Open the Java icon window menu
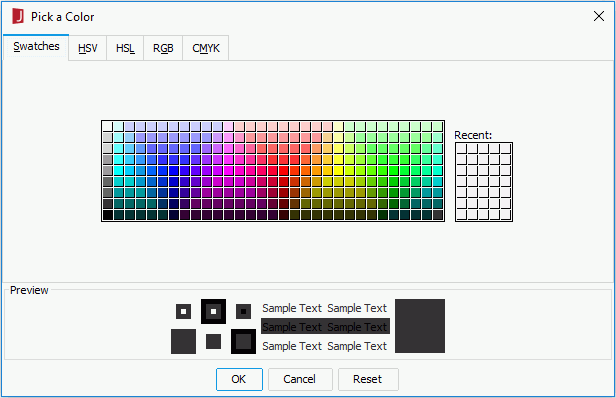Screen dimensions: 616x398 coord(18,17)
